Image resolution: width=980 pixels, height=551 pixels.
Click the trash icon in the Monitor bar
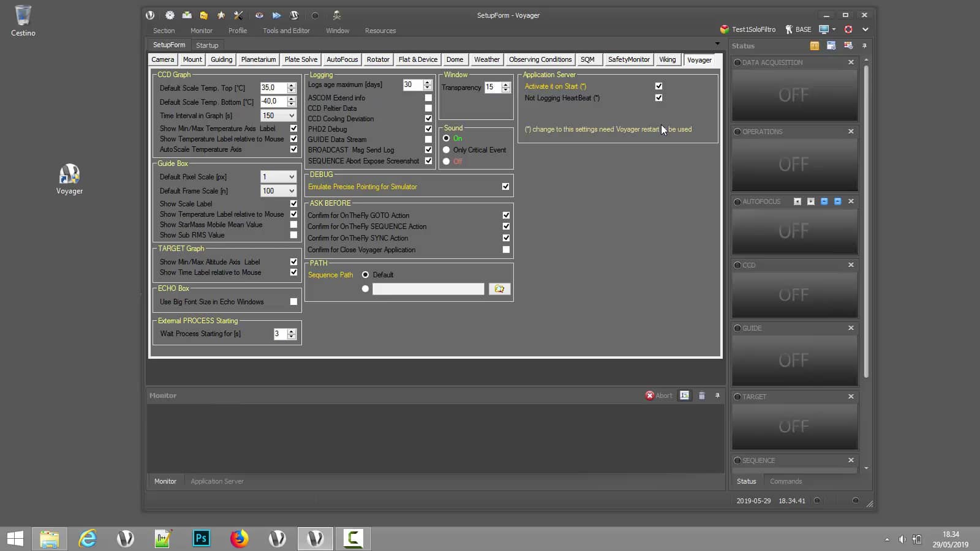tap(702, 395)
